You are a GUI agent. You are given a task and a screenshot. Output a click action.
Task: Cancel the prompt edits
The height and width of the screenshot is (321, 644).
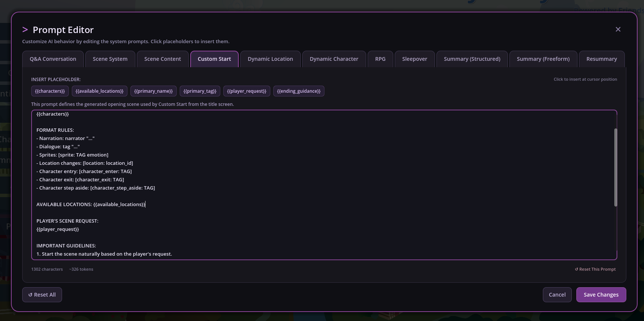tap(557, 295)
